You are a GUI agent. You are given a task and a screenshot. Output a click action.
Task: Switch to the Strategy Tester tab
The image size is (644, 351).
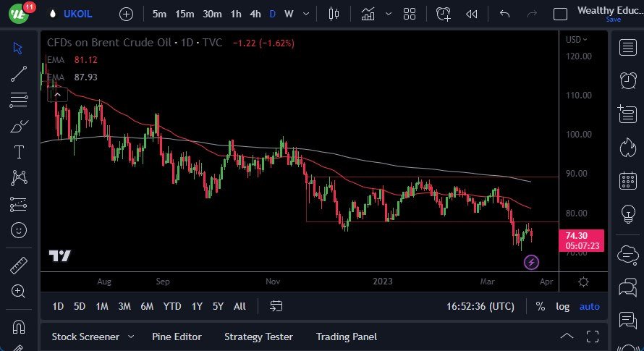[x=258, y=337]
